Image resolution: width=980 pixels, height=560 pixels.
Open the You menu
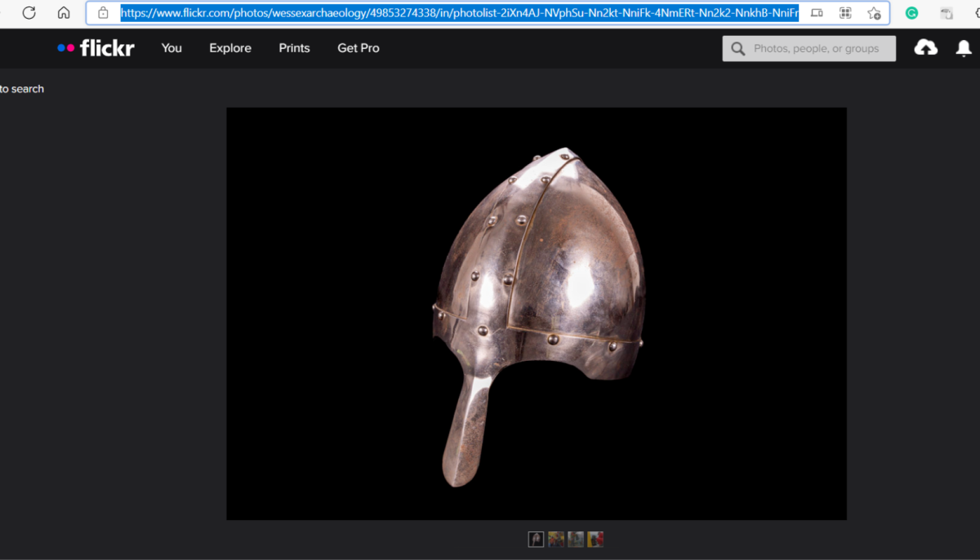[171, 48]
